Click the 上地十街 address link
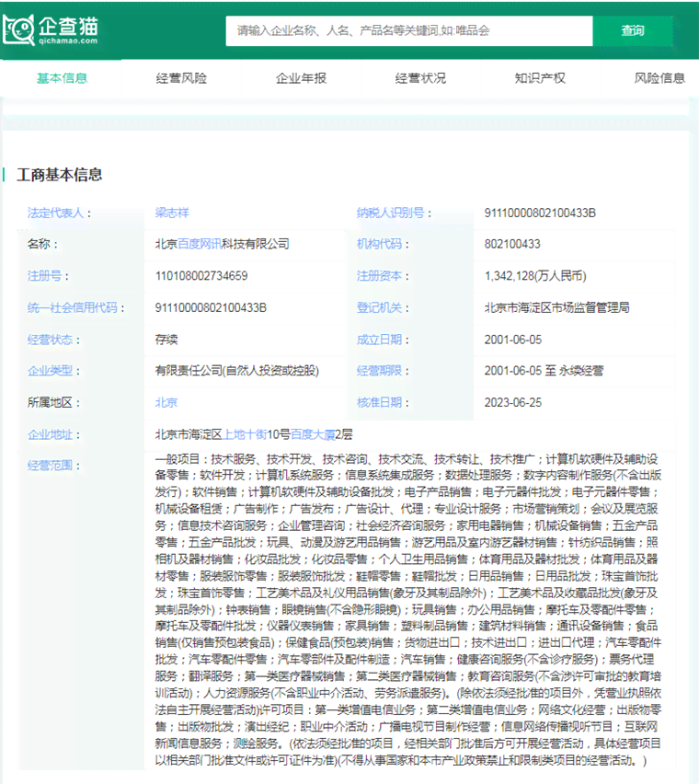This screenshot has height=784, width=699. tap(245, 434)
